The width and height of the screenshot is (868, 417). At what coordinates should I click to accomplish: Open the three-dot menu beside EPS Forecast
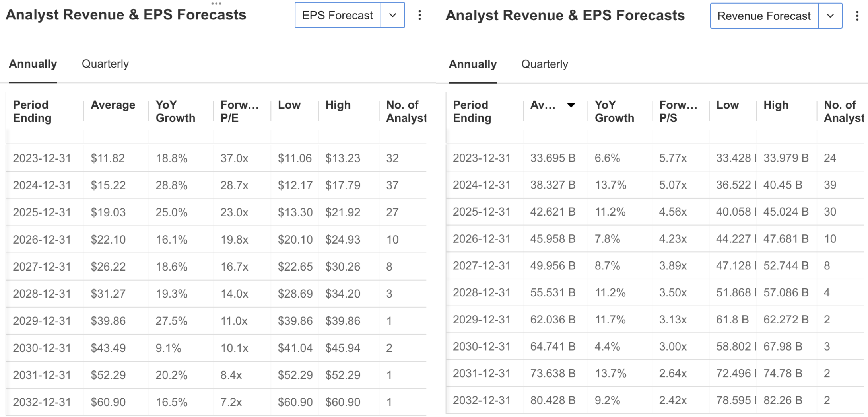pos(419,16)
